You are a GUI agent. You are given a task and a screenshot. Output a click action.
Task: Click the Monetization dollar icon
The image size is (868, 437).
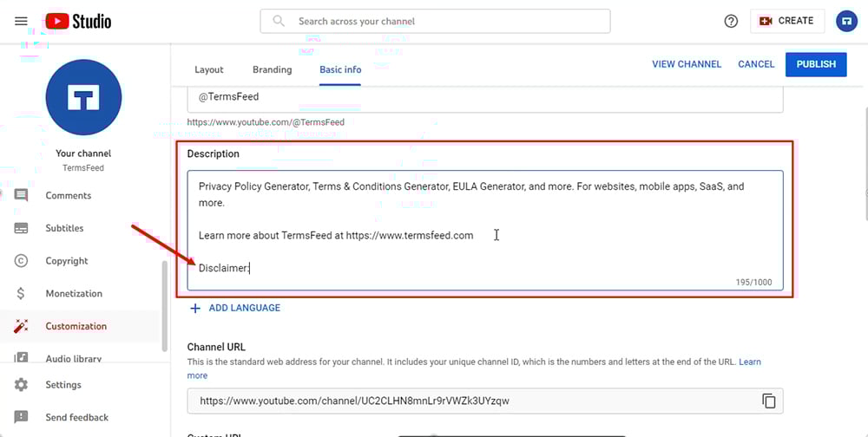coord(21,293)
